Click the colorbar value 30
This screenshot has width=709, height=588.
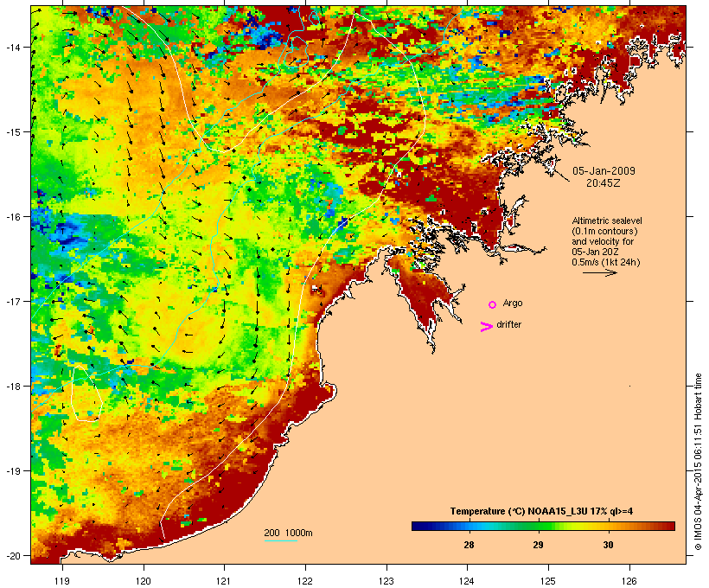[x=608, y=545]
